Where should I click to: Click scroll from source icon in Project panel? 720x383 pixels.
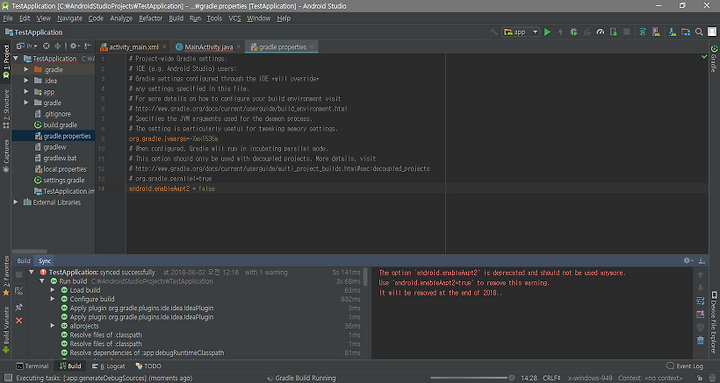pos(46,46)
